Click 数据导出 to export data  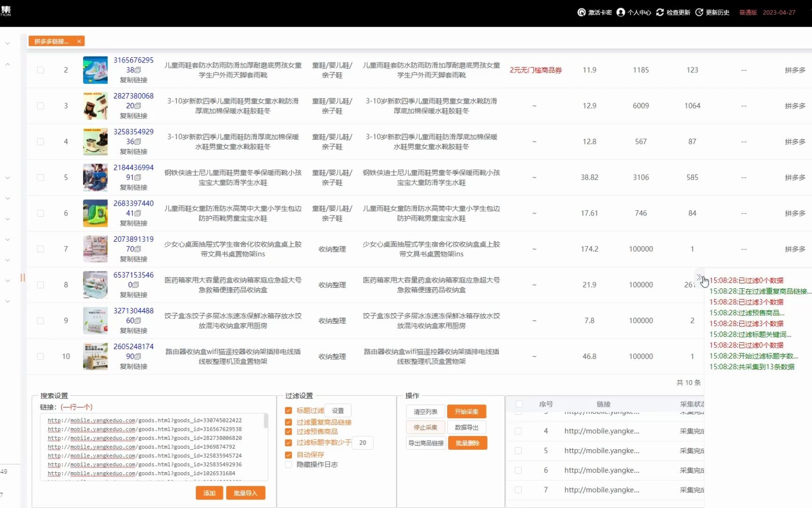pos(467,427)
